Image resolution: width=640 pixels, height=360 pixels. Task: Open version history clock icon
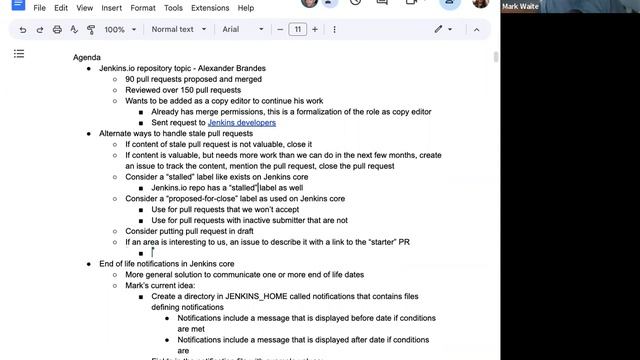(356, 2)
